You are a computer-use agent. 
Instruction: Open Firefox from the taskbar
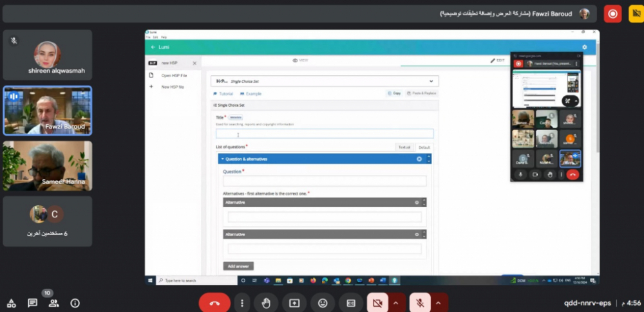pos(313,280)
